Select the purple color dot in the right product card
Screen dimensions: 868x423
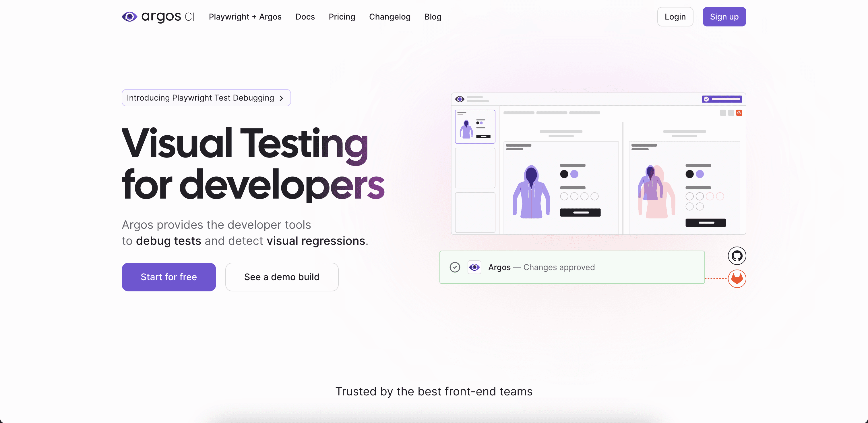(700, 174)
